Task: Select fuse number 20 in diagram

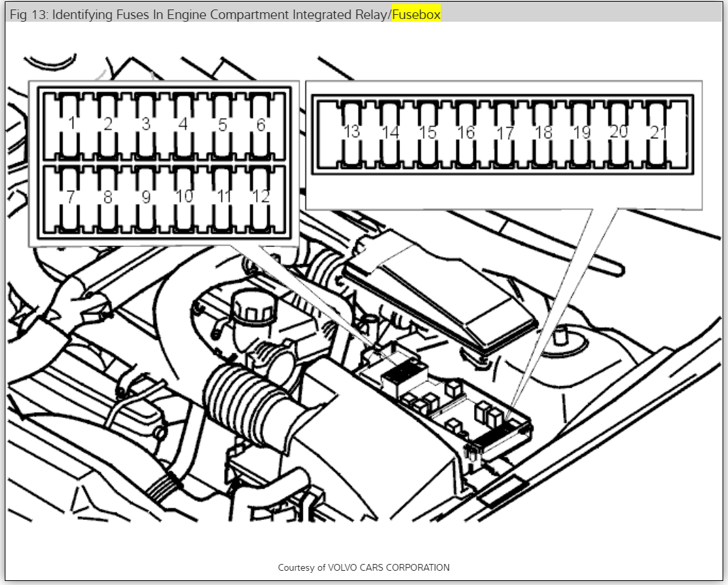Action: point(619,133)
